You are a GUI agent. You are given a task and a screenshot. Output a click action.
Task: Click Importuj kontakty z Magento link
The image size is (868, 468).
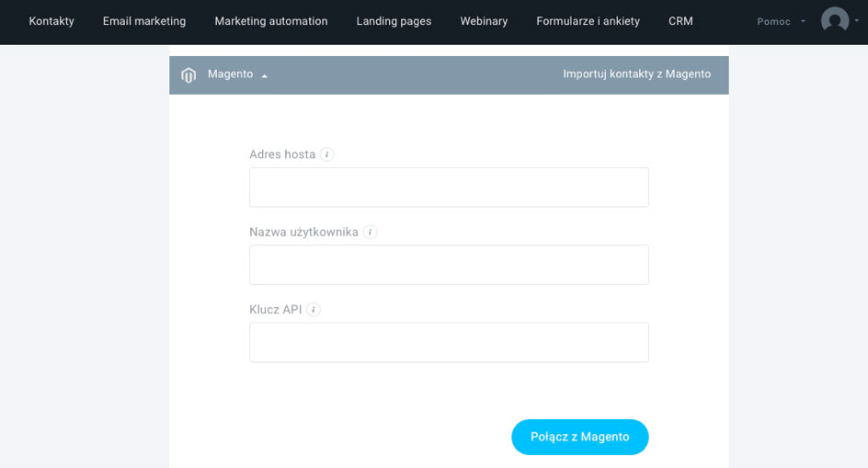636,74
